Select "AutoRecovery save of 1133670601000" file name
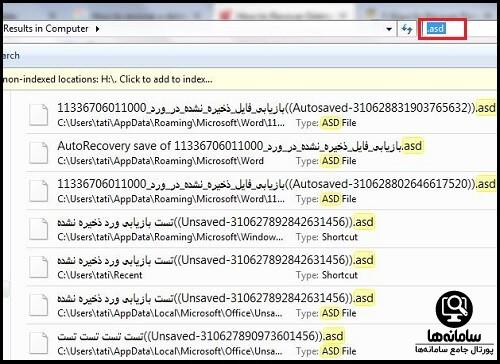This screenshot has height=364, width=500. tap(240, 146)
